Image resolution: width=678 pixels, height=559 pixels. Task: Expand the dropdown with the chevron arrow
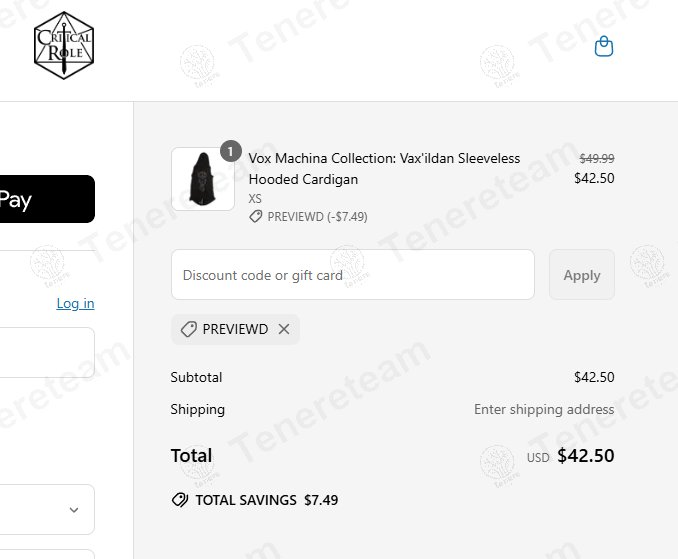(x=73, y=510)
